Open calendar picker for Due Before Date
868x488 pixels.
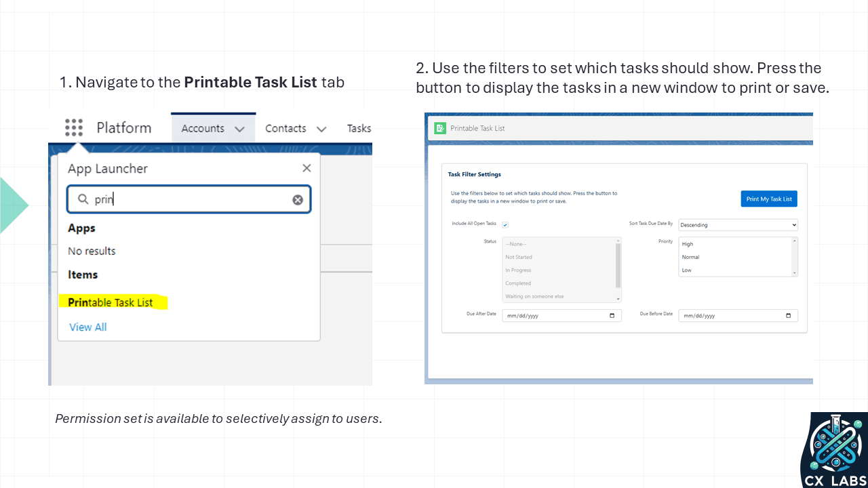(789, 316)
